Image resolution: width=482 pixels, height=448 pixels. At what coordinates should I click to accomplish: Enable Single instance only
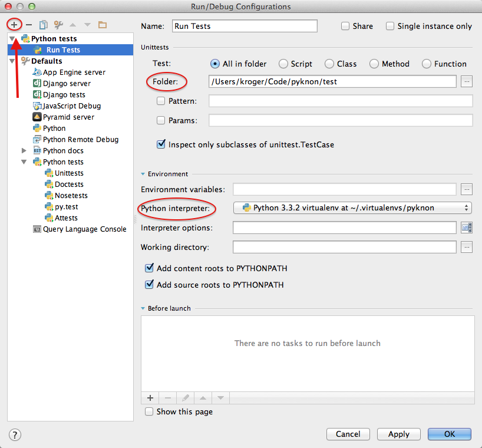tap(389, 26)
